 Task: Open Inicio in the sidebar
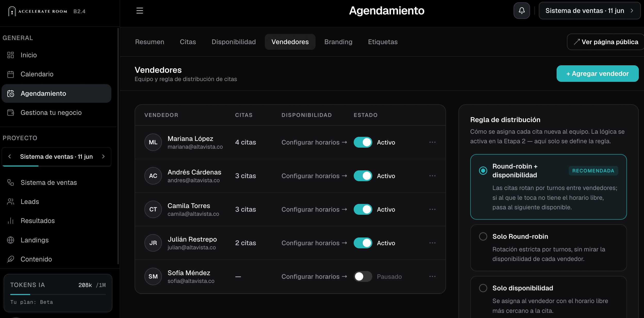56,55
